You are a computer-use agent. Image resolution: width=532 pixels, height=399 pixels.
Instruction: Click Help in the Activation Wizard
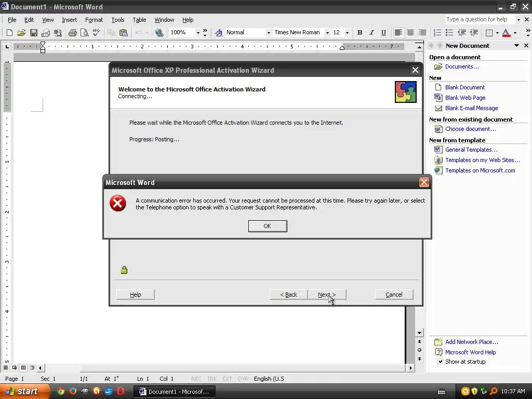[136, 295]
